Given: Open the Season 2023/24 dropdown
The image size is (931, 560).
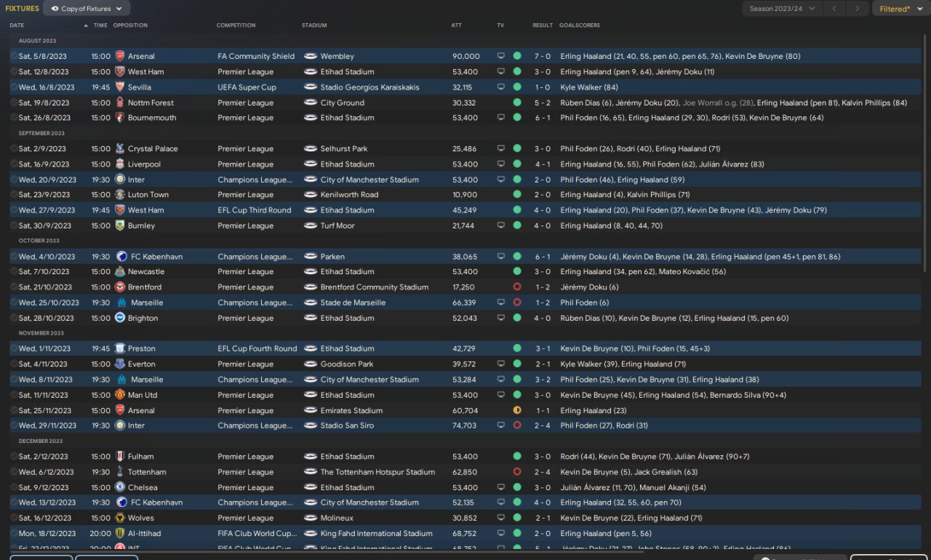Looking at the screenshot, I should pos(783,9).
